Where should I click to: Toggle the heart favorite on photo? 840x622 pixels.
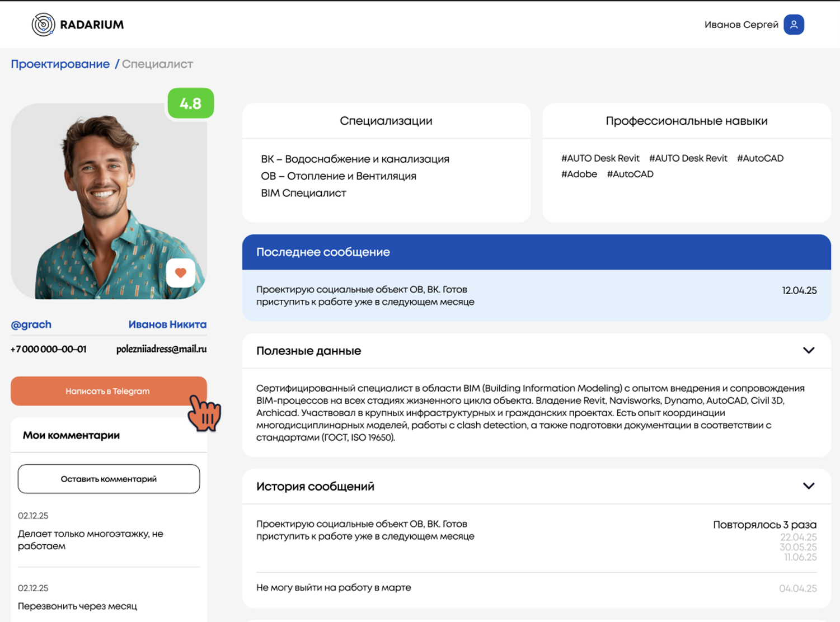(180, 273)
